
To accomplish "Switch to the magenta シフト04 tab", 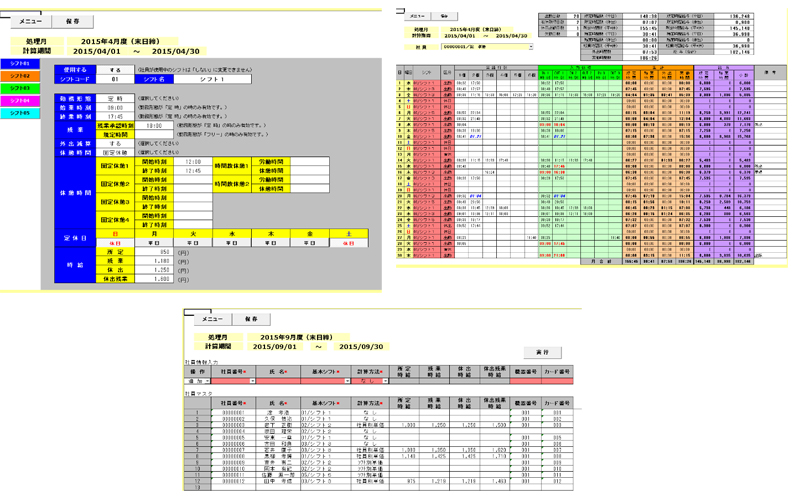I will pyautogui.click(x=20, y=101).
